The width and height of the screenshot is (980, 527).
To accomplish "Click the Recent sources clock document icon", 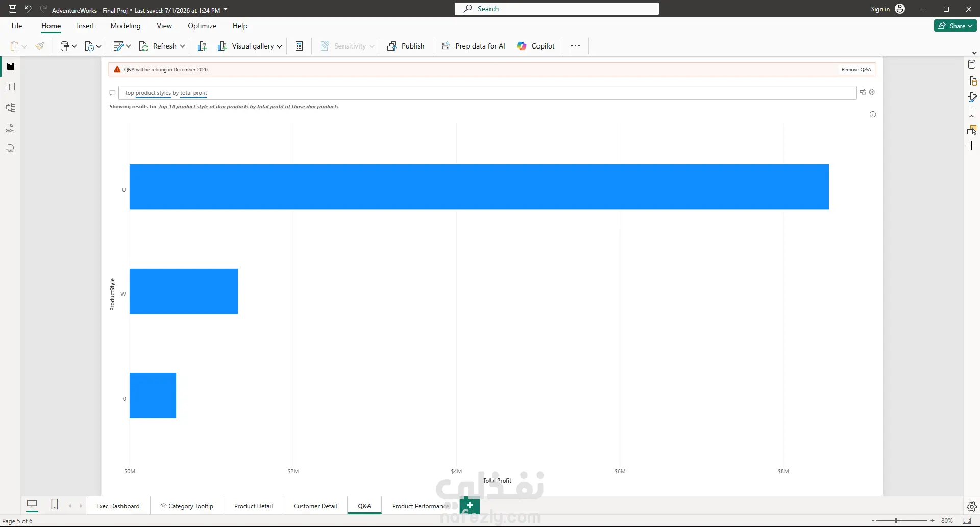I will 89,46.
